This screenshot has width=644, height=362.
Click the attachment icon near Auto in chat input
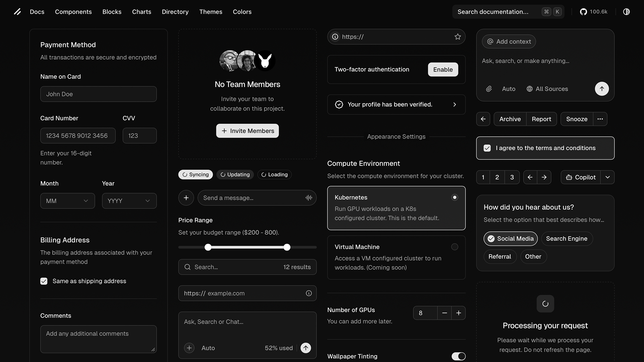click(489, 88)
